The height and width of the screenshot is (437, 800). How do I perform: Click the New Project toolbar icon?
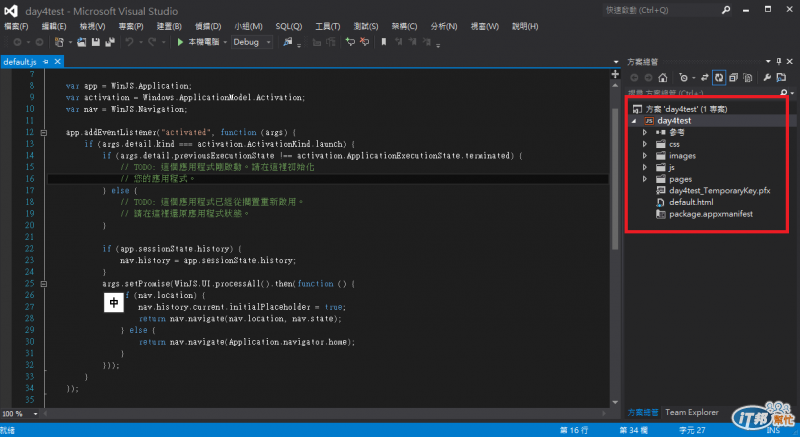click(59, 42)
